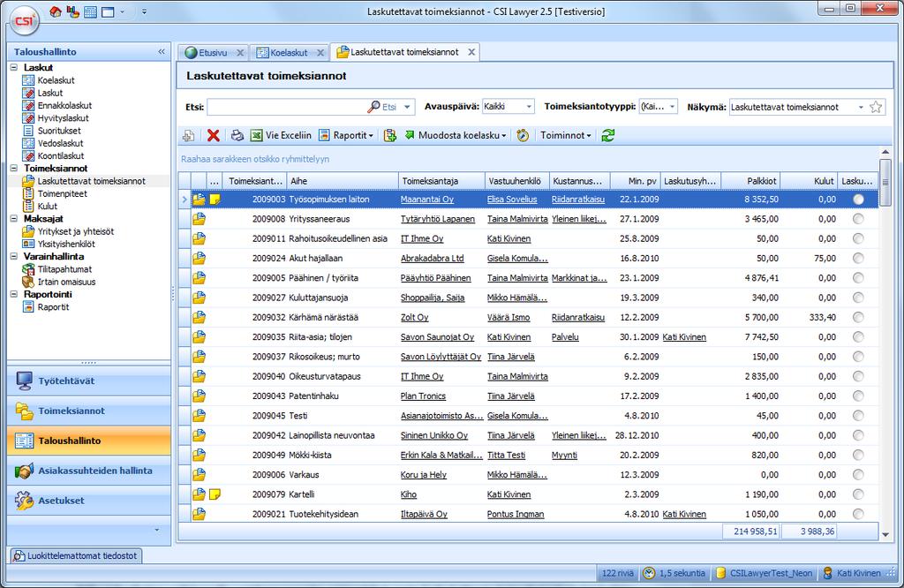Click the chart icon in quick access toolbar
This screenshot has width=904, height=588.
tap(72, 11)
